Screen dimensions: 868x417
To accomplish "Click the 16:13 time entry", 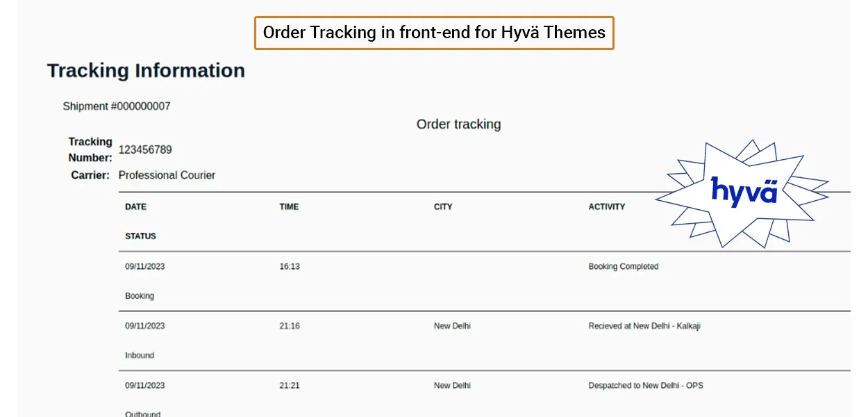I will [x=290, y=266].
